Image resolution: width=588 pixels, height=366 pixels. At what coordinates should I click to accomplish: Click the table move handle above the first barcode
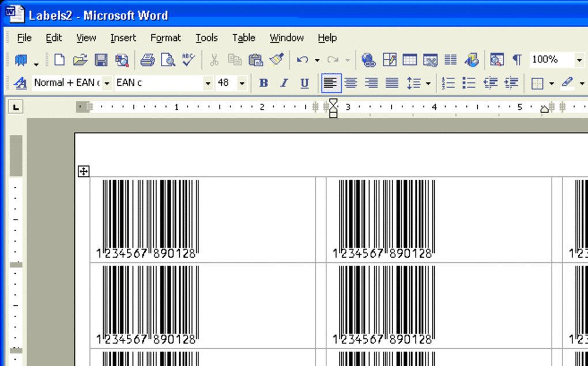tap(84, 171)
